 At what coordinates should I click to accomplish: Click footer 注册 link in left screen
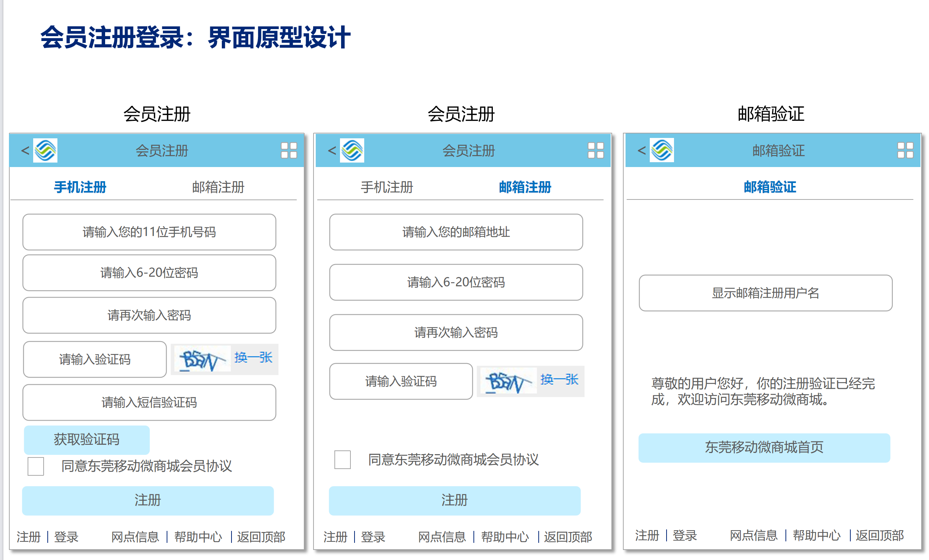(x=29, y=537)
